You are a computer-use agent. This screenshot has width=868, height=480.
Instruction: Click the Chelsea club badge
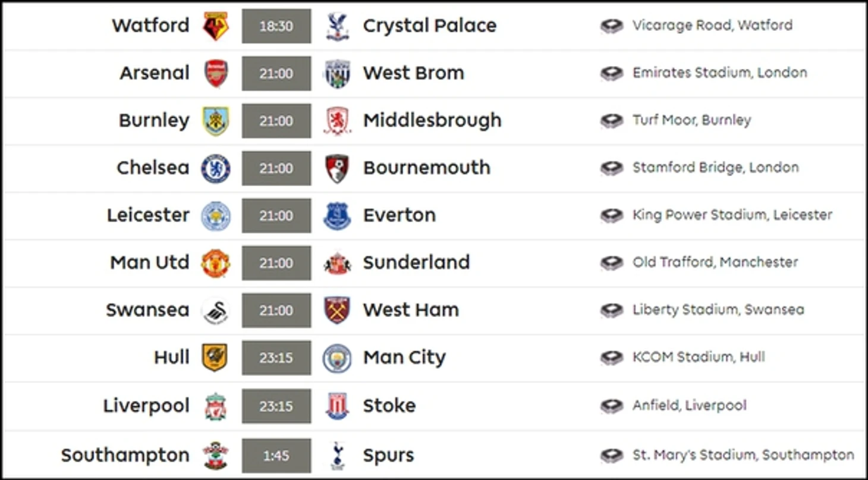pyautogui.click(x=215, y=168)
